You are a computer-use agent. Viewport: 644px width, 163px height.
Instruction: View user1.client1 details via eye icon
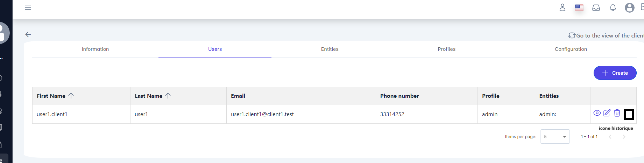pos(597,113)
